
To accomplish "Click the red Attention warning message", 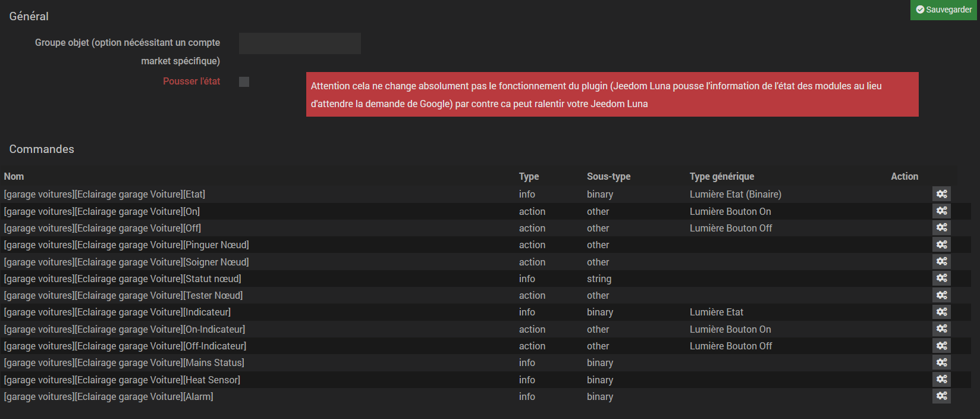I will tap(612, 95).
